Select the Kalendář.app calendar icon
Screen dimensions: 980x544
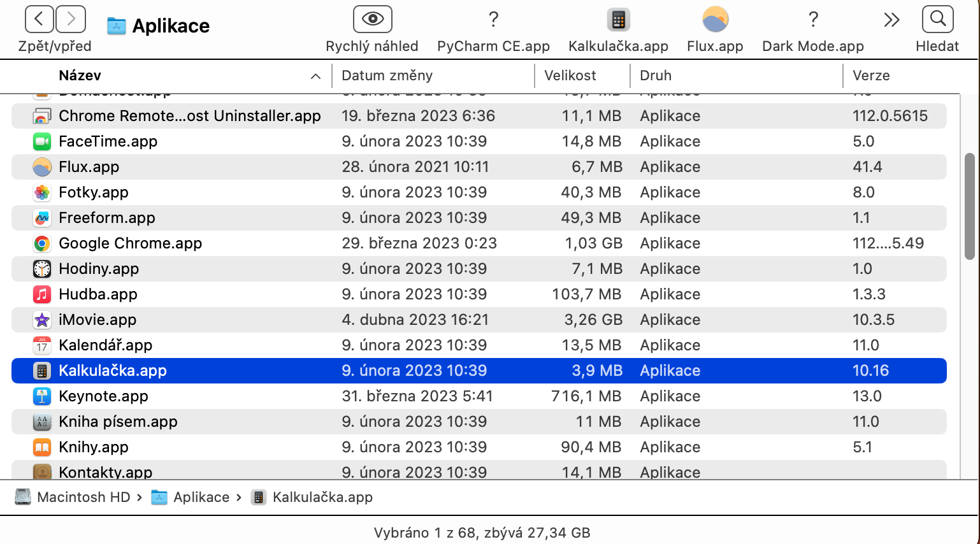pyautogui.click(x=42, y=345)
